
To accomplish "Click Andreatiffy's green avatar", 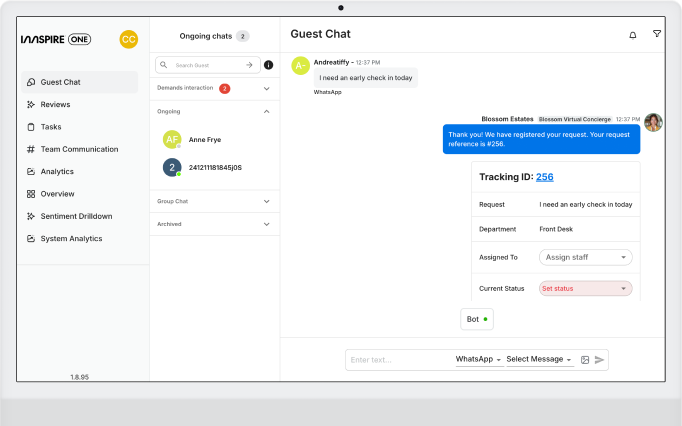I will tap(300, 66).
